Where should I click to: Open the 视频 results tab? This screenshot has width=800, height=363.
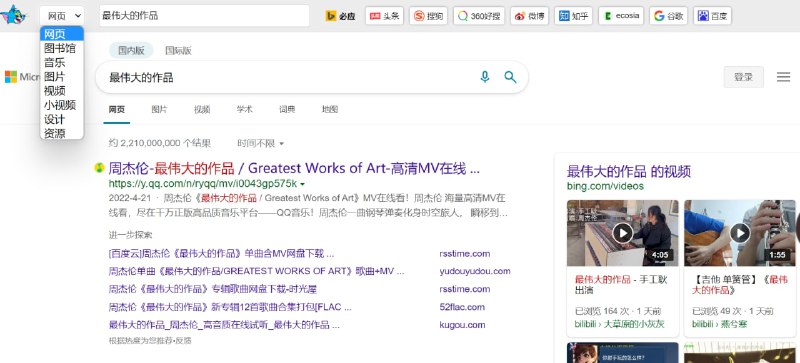(x=202, y=109)
